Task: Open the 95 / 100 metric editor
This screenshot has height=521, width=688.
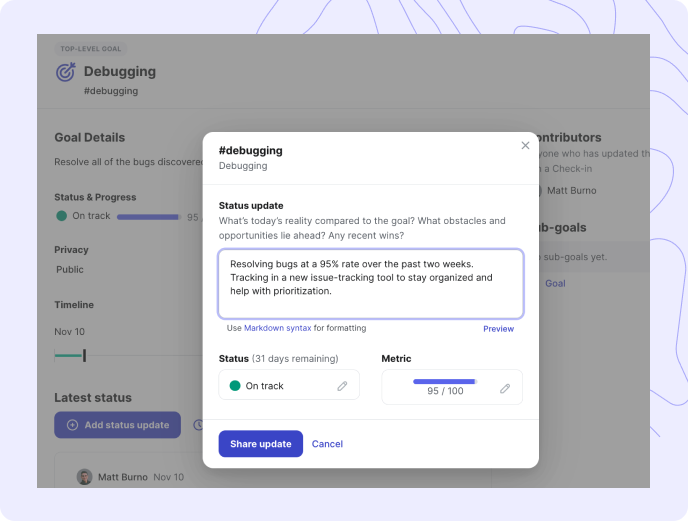Action: pyautogui.click(x=452, y=387)
